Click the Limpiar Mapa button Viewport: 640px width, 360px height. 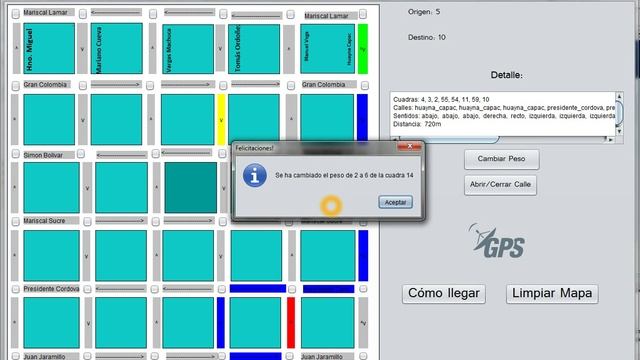point(552,293)
